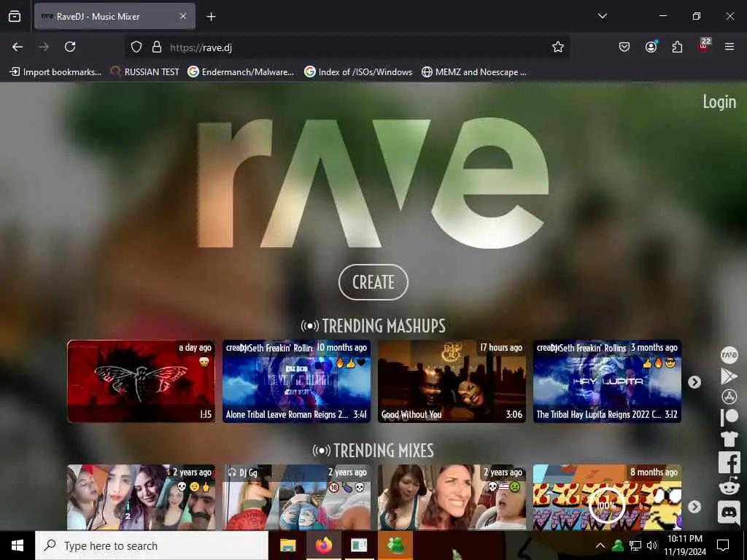Open the 8 months ago trending mix
This screenshot has height=560, width=747.
tap(607, 497)
